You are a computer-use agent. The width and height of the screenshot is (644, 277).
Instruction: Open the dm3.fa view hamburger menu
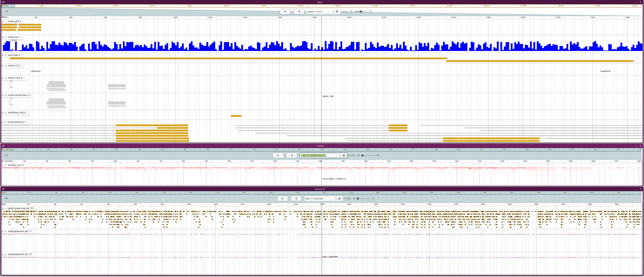(3, 146)
